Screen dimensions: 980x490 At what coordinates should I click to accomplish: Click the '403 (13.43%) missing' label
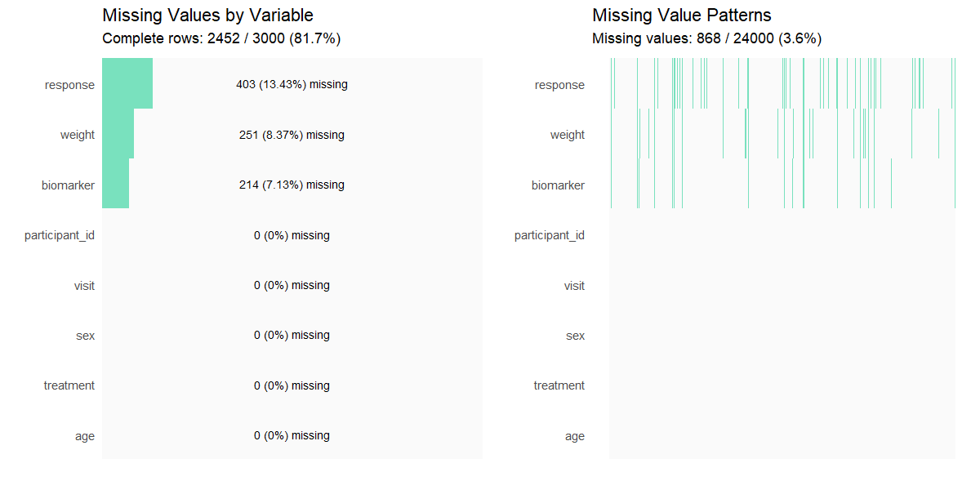292,84
